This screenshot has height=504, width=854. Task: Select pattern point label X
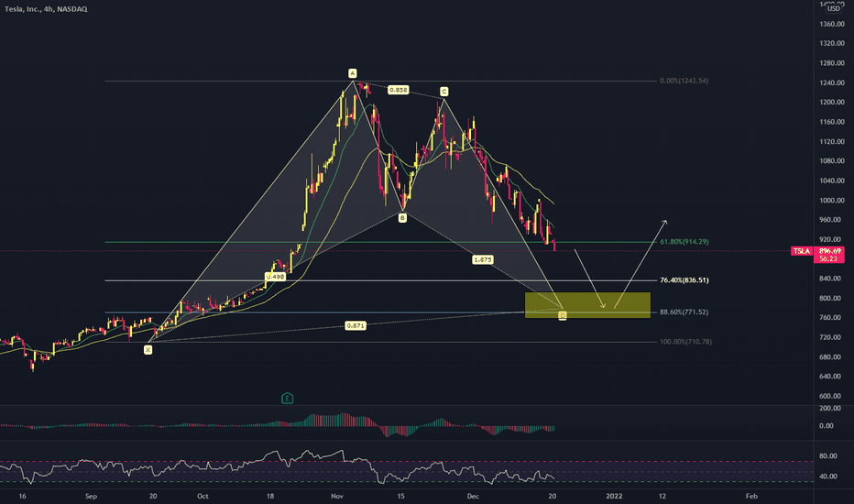(x=148, y=350)
